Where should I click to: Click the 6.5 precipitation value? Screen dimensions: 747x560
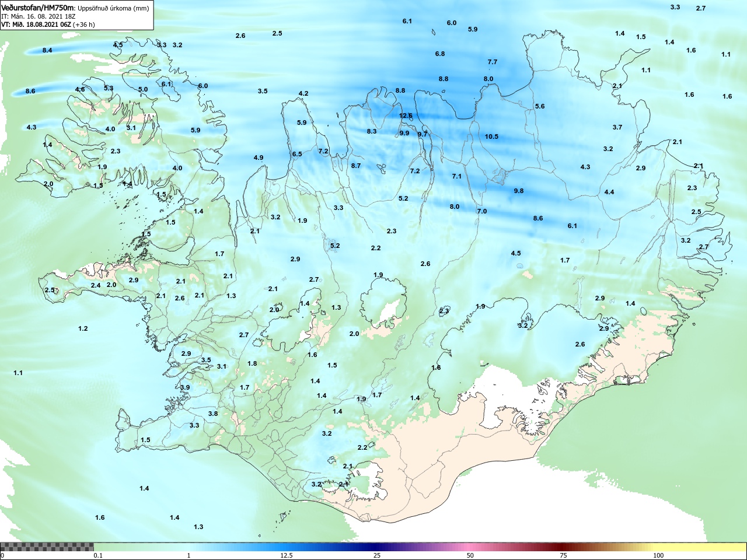[297, 154]
